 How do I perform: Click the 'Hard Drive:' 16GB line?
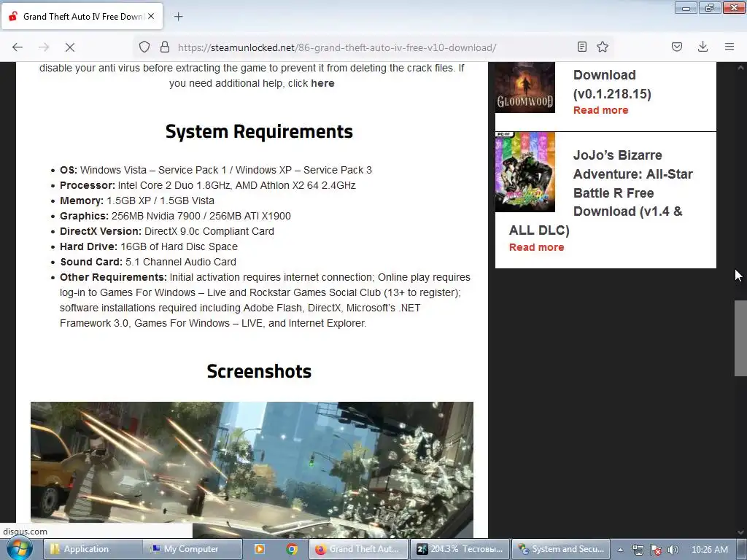[149, 246]
